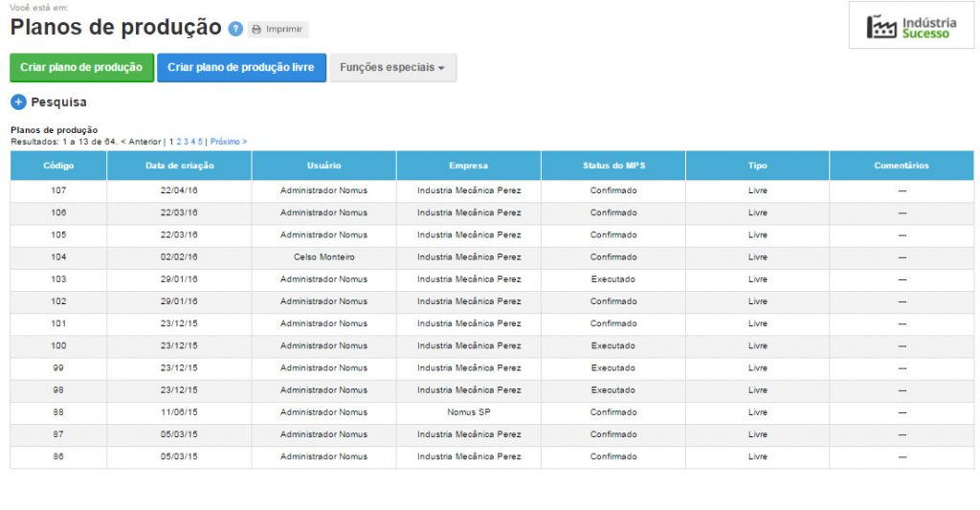
Task: Select the row by Celso Monteiro
Action: (323, 257)
